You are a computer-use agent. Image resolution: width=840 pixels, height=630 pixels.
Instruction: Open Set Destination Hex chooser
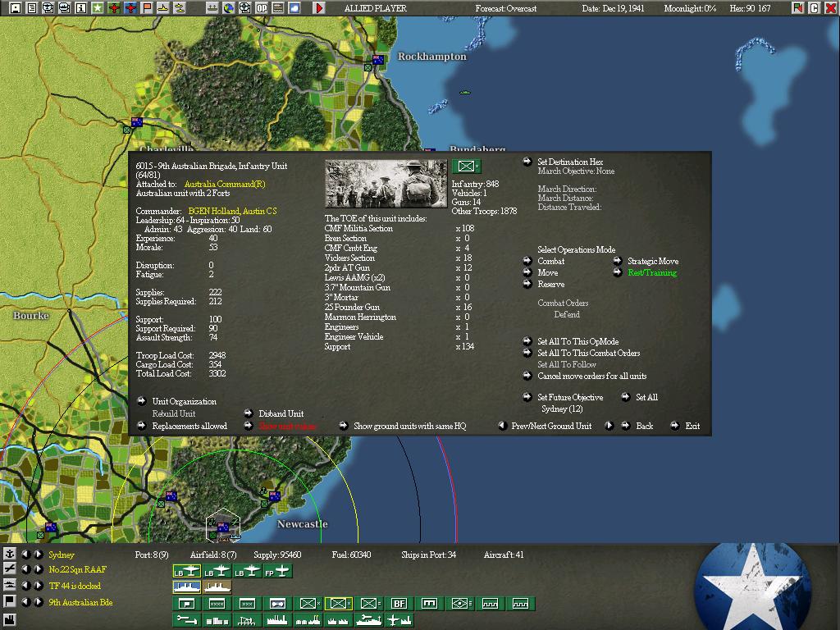point(569,162)
